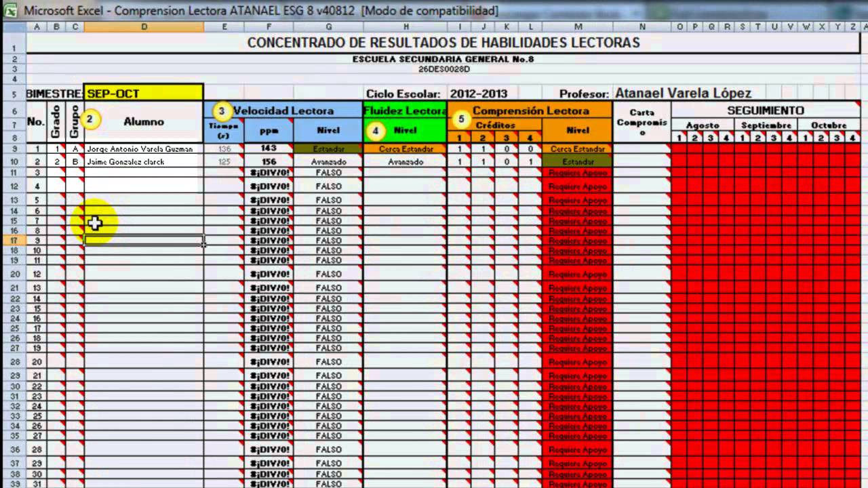Click Jorge's Estandar velocity level cell
Image resolution: width=868 pixels, height=488 pixels.
(x=328, y=149)
